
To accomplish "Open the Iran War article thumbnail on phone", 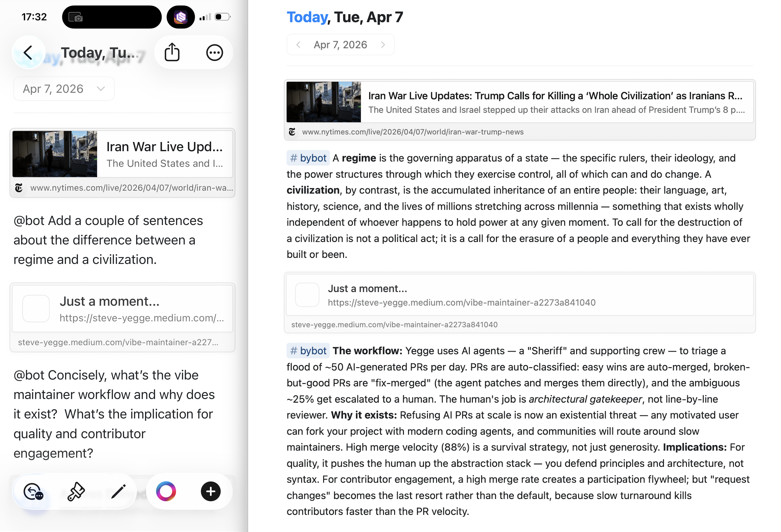I will point(55,154).
